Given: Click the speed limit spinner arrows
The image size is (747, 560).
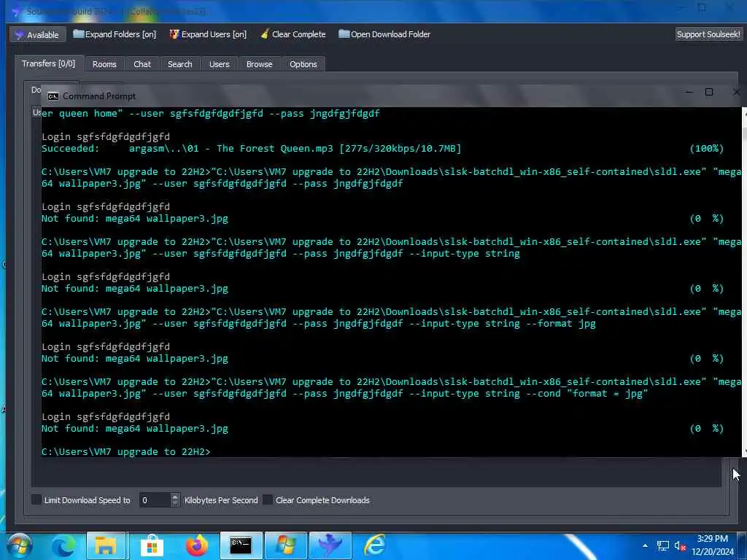Looking at the screenshot, I should coord(175,500).
